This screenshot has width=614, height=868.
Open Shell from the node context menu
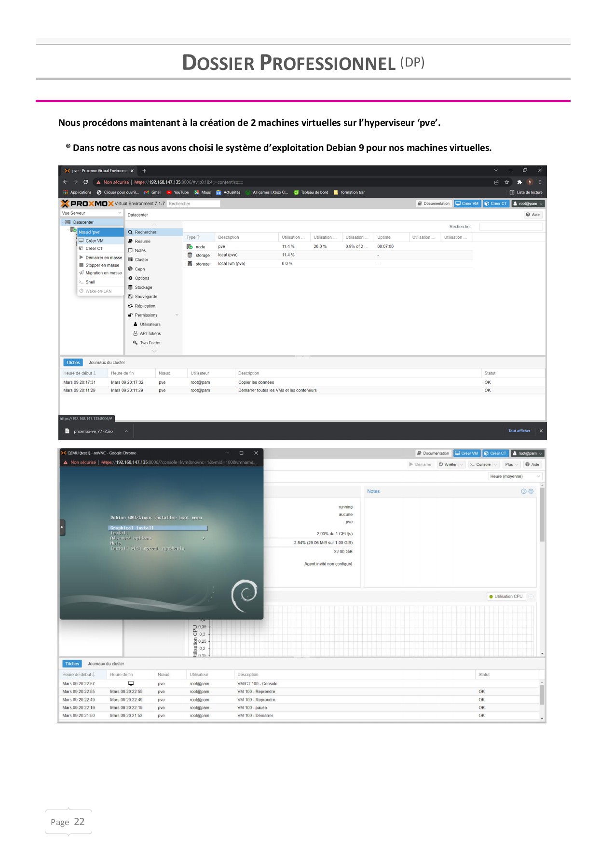(x=90, y=282)
